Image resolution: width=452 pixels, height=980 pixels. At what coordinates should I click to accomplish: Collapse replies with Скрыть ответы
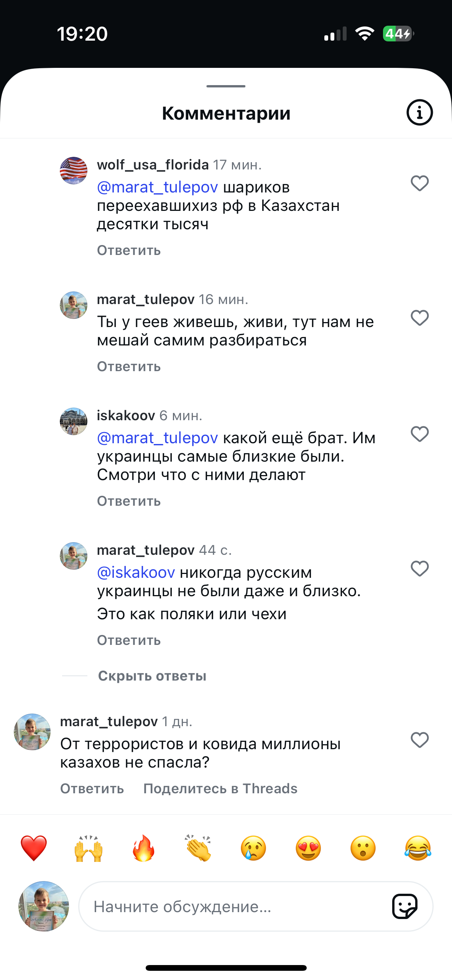tap(152, 676)
